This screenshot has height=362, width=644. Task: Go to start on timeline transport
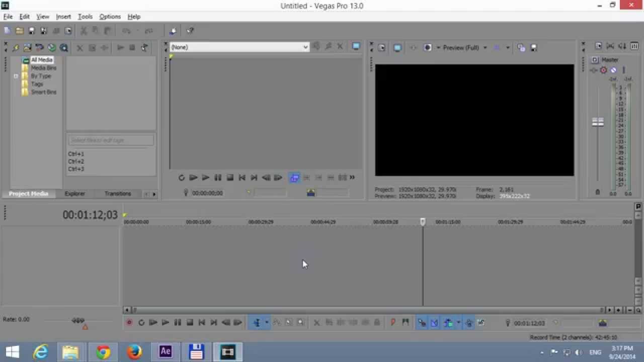[202, 323]
